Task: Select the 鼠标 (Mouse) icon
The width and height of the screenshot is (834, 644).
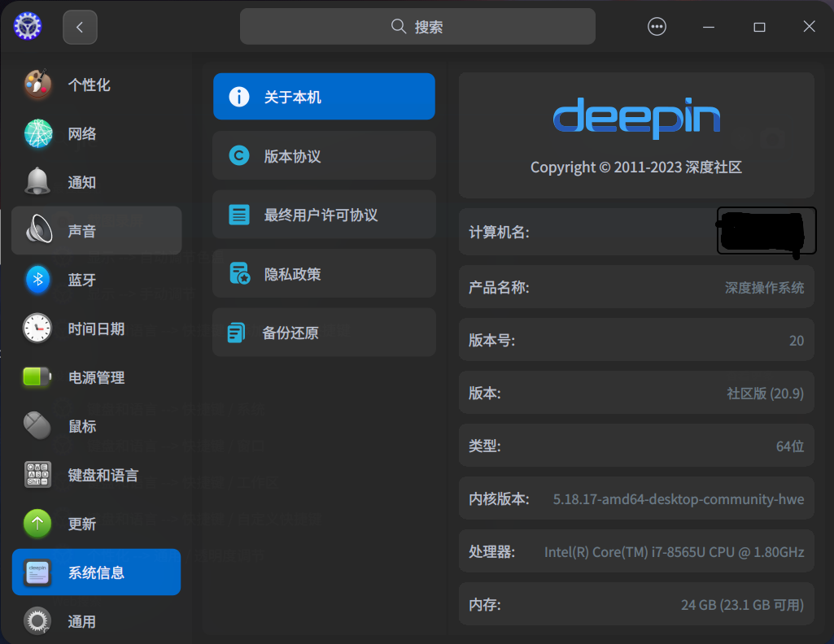Action: click(37, 425)
